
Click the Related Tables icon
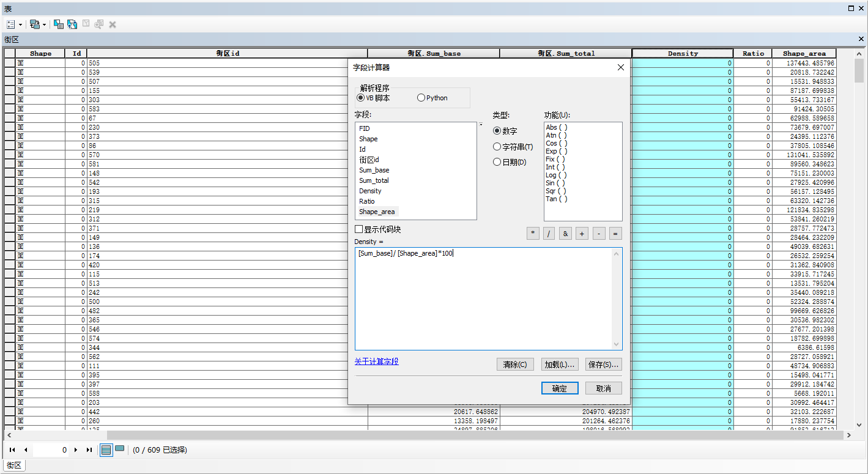click(x=35, y=24)
